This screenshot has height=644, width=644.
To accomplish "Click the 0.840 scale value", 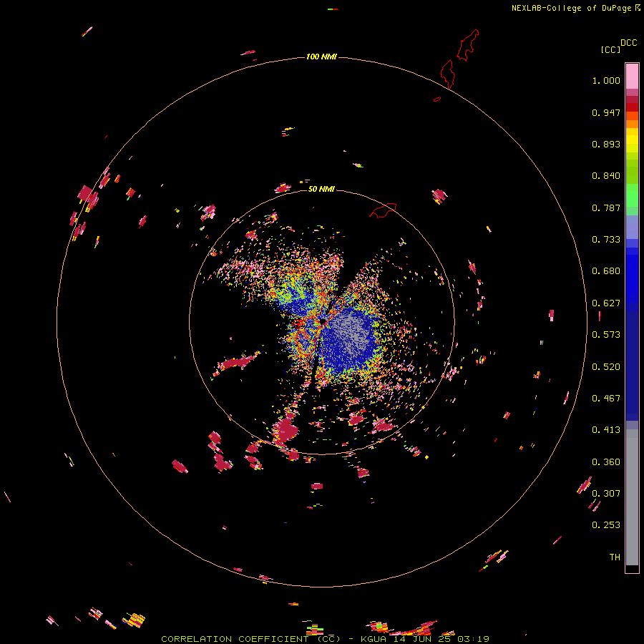I will (606, 176).
